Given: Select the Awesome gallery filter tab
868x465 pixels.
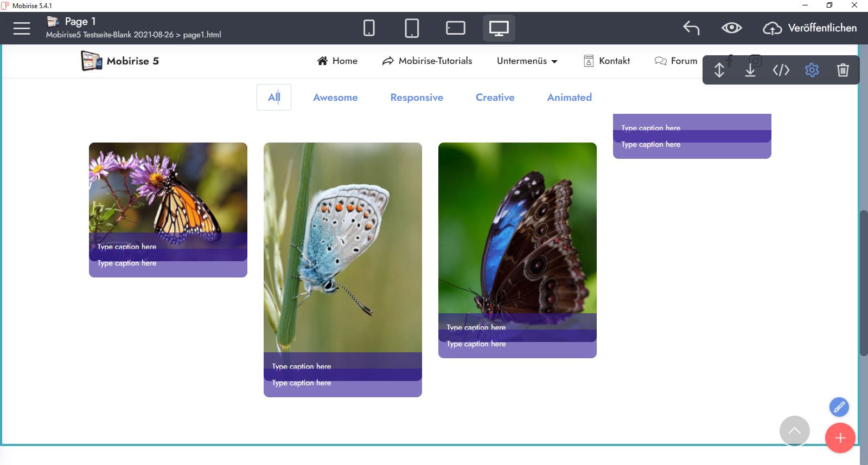Looking at the screenshot, I should (335, 98).
